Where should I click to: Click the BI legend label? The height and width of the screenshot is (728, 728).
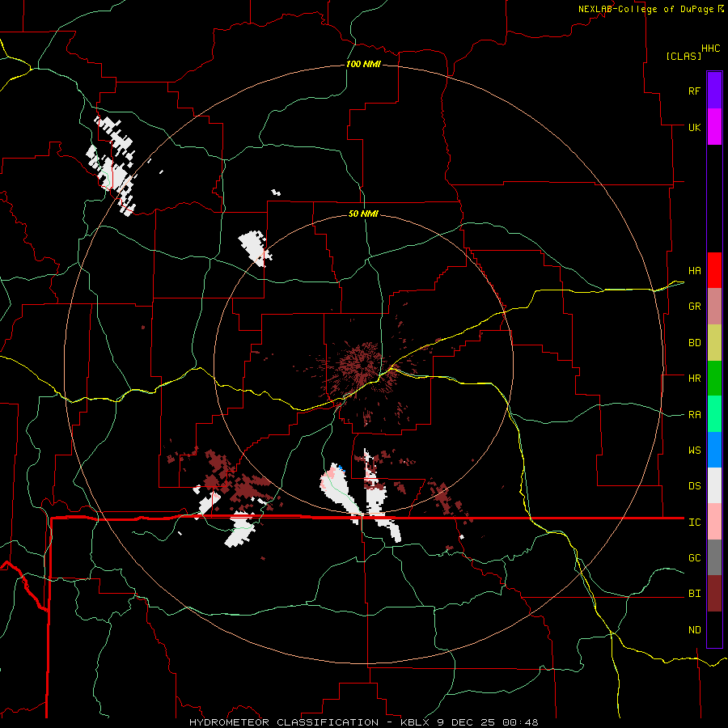click(x=694, y=594)
